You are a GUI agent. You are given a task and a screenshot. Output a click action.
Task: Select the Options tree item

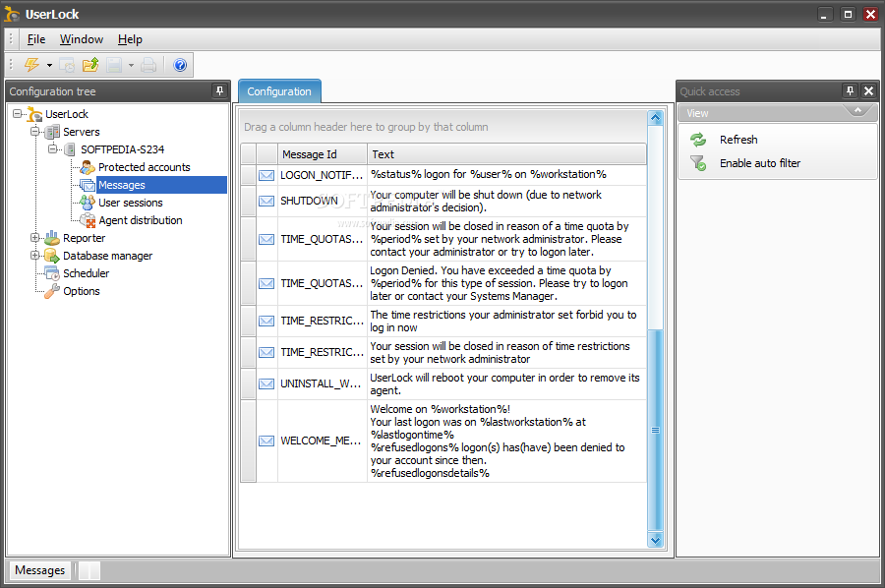pos(82,291)
